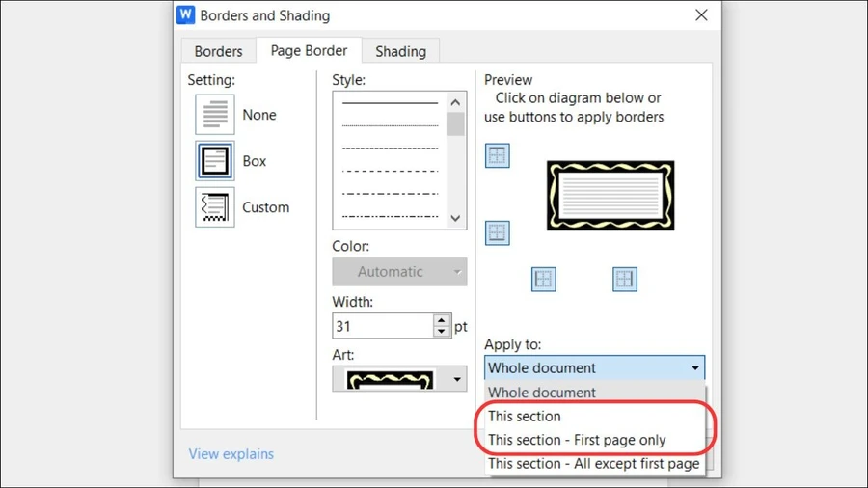This screenshot has height=488, width=868.
Task: Select the dash-dot line style
Action: click(x=390, y=194)
